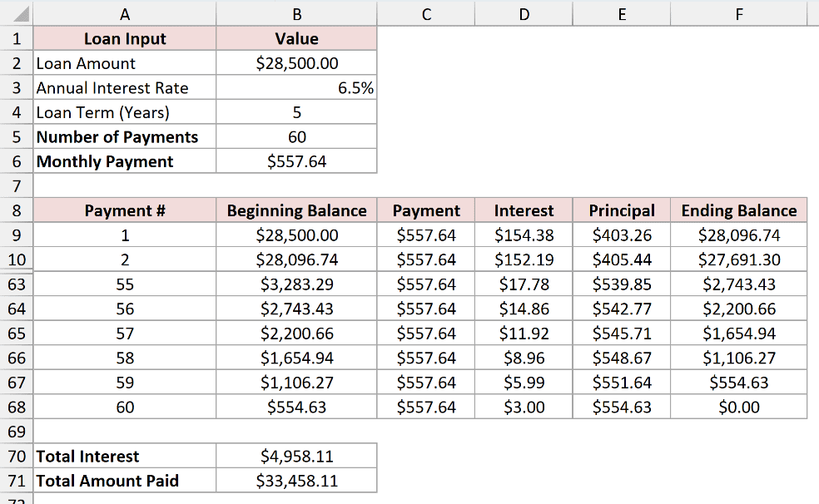Viewport: 819px width, 504px height.
Task: Select row 8 header
Action: tap(16, 210)
